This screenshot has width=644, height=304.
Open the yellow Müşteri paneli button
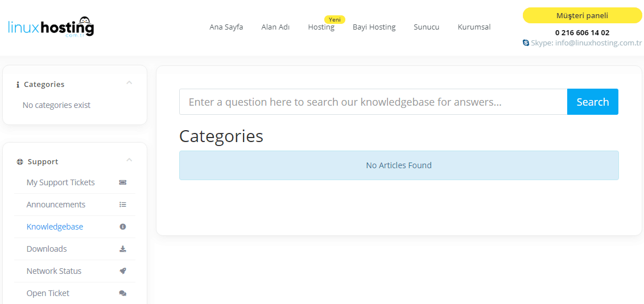point(582,15)
